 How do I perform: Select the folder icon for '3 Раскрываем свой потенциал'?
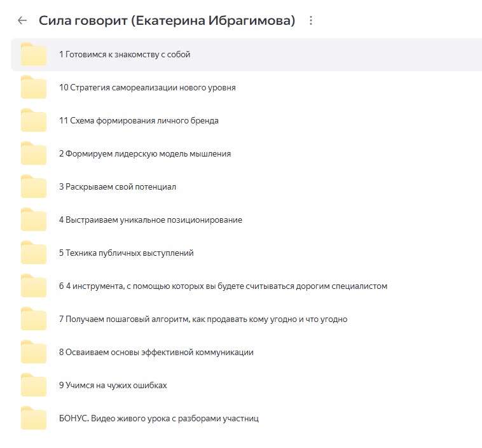pos(34,186)
